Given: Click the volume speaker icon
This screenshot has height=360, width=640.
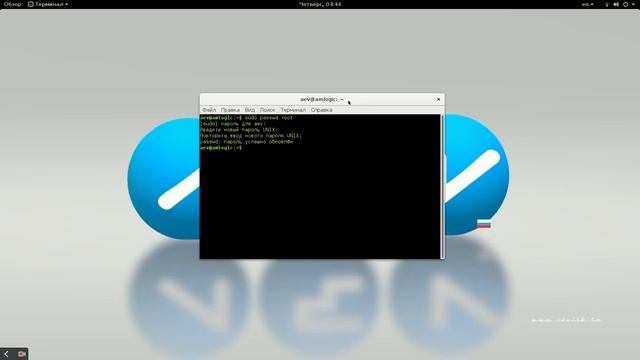Looking at the screenshot, I should 616,4.
